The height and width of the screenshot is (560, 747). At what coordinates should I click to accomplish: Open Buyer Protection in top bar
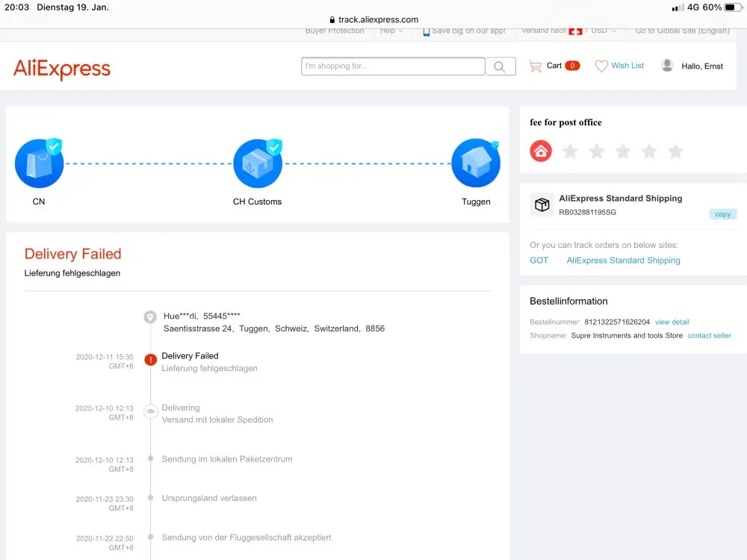click(335, 31)
